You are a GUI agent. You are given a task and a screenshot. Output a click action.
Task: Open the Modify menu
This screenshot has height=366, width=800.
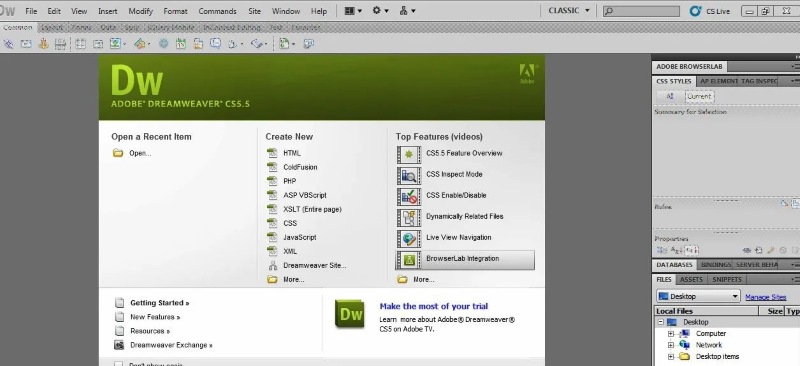pos(140,11)
